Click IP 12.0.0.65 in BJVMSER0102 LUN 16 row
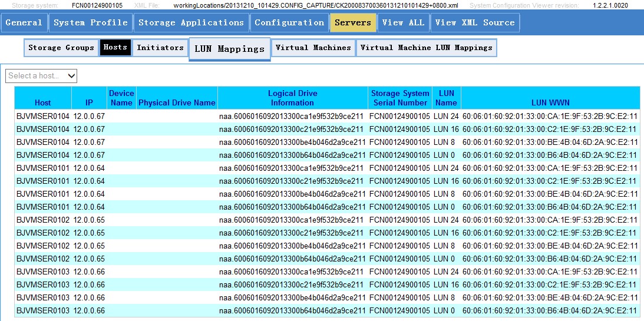The image size is (644, 321). coord(89,233)
